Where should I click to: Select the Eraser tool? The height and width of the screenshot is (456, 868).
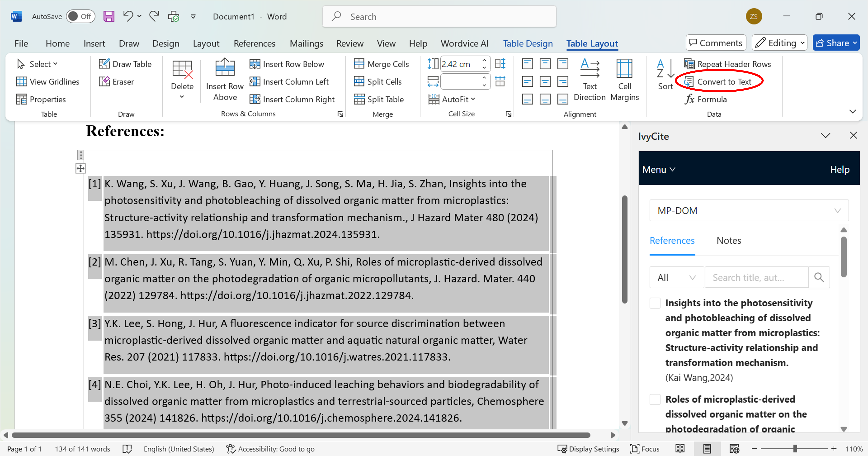tap(117, 82)
